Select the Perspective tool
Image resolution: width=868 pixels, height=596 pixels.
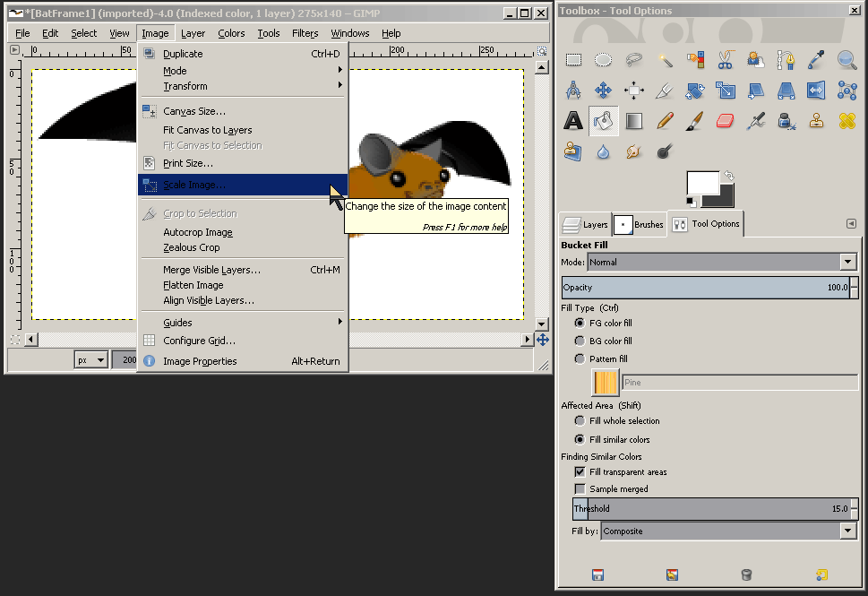786,91
